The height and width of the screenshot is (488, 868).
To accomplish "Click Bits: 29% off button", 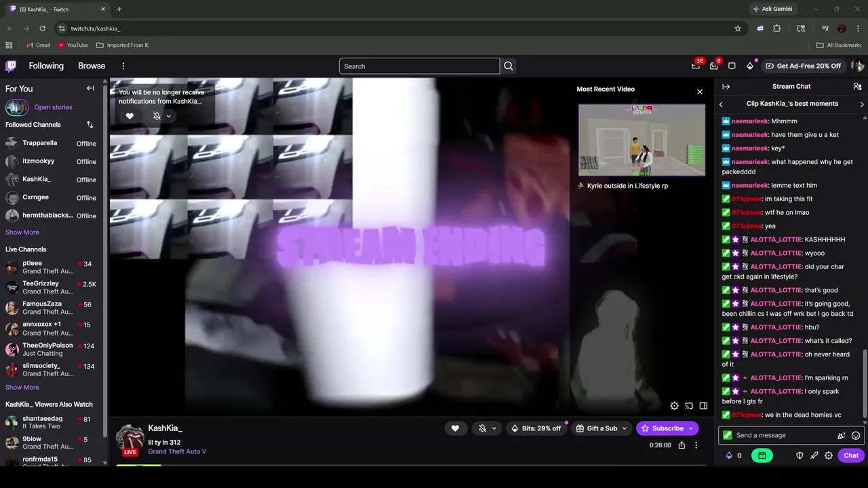I will [536, 428].
